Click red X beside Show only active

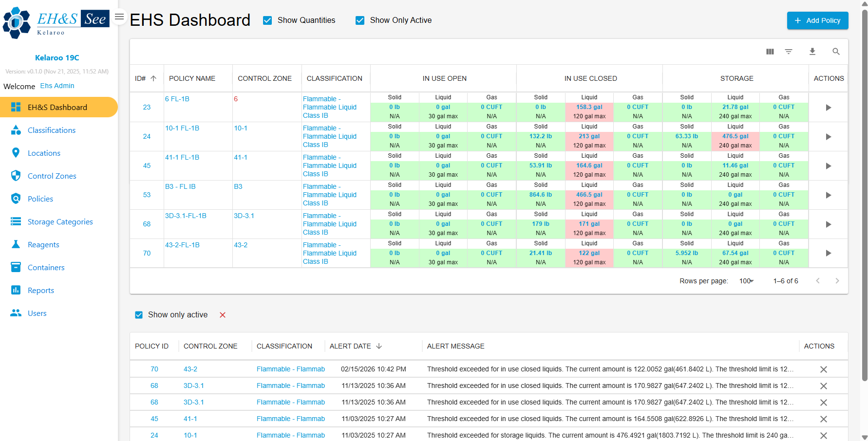[x=223, y=315]
